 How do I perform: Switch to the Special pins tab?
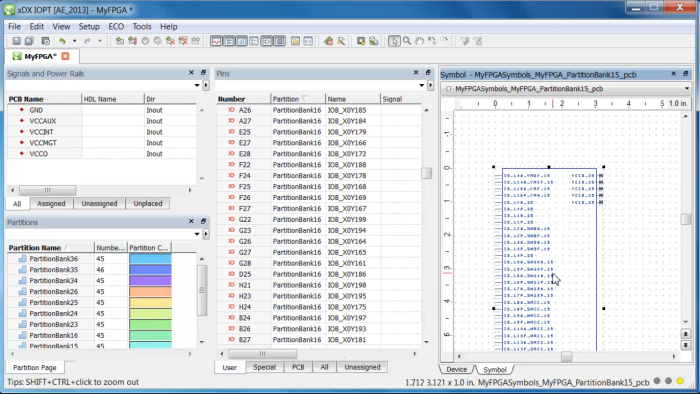point(264,367)
